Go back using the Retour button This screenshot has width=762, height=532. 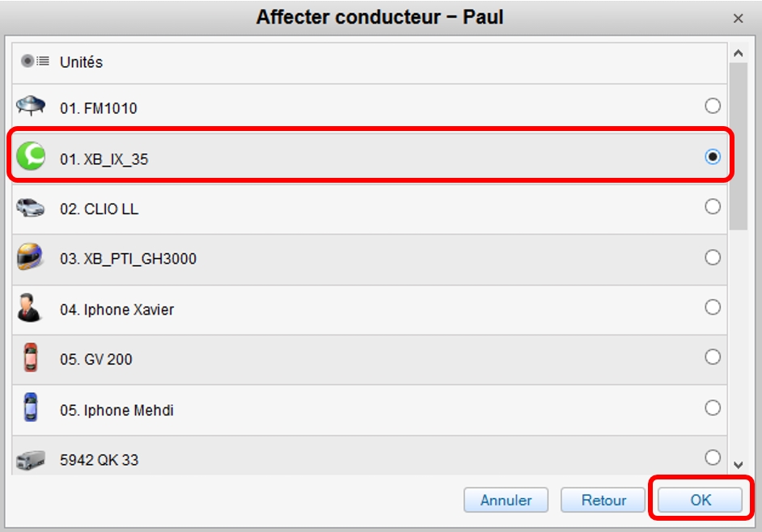click(x=603, y=500)
